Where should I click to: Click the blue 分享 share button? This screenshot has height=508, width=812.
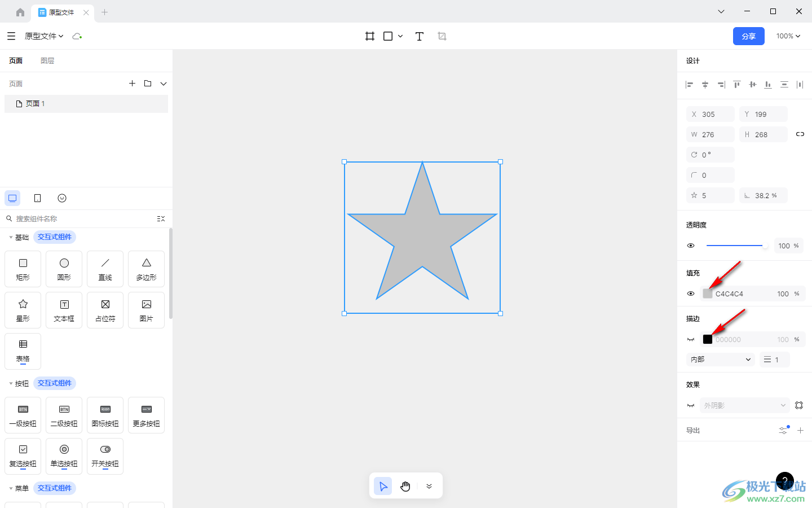tap(749, 36)
